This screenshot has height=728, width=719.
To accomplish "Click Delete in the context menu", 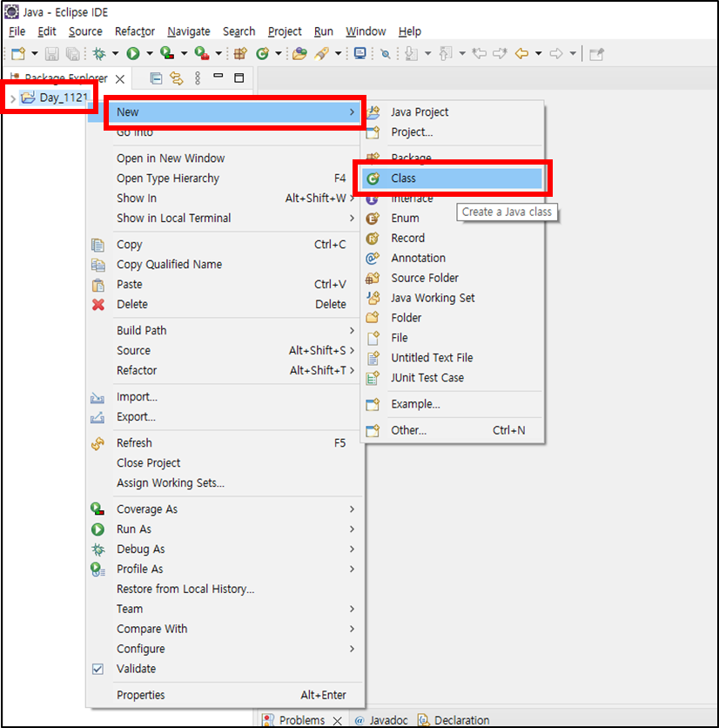I will tap(225, 305).
